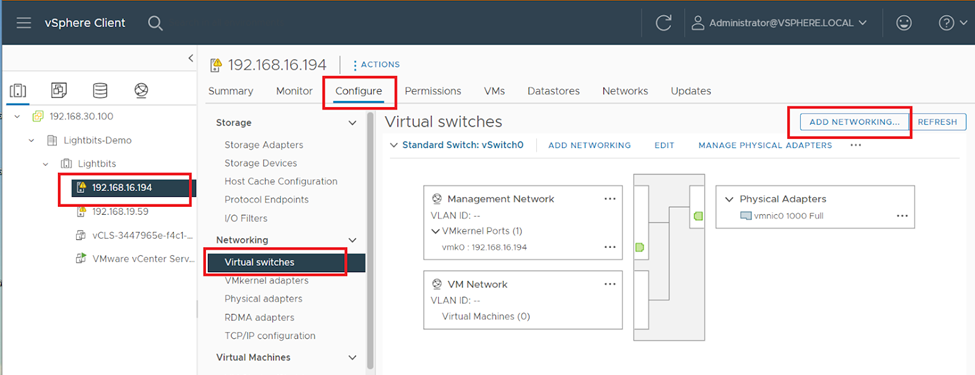Switch to the Networks tab
Screen dimensions: 975x375
625,91
